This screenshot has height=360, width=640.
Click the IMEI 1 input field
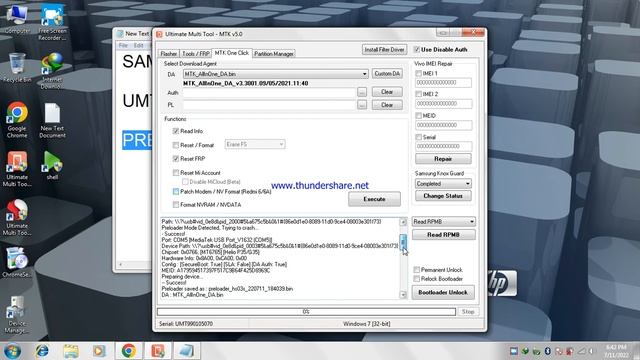[443, 82]
